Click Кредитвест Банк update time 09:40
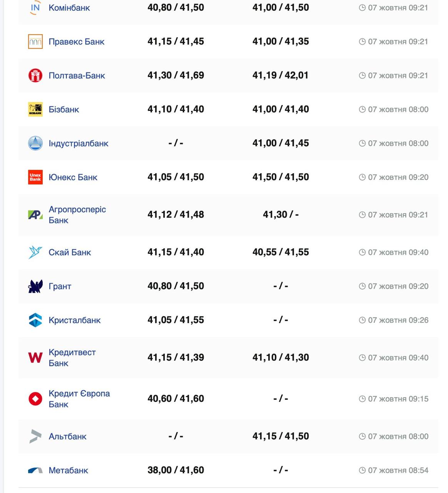This screenshot has height=493, width=448. tap(398, 358)
